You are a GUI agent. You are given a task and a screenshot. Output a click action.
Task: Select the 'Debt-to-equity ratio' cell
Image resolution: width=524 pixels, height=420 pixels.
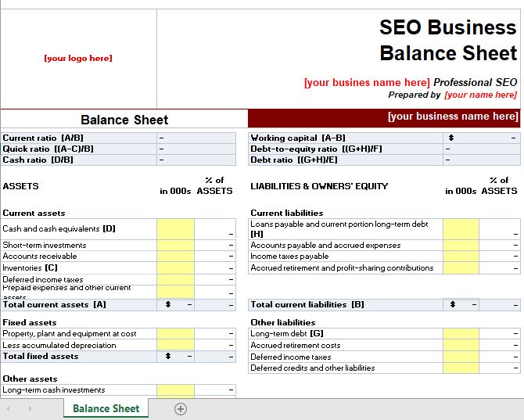point(346,149)
